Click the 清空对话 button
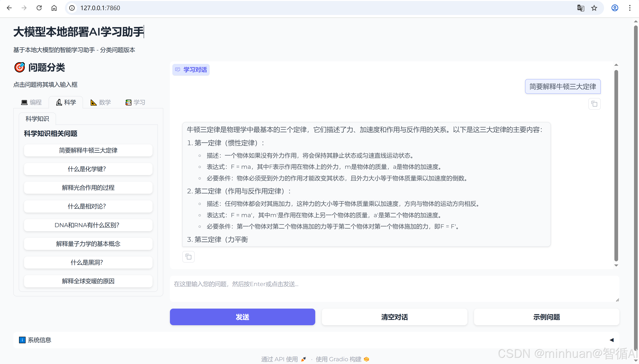This screenshot has height=364, width=639. tap(394, 317)
